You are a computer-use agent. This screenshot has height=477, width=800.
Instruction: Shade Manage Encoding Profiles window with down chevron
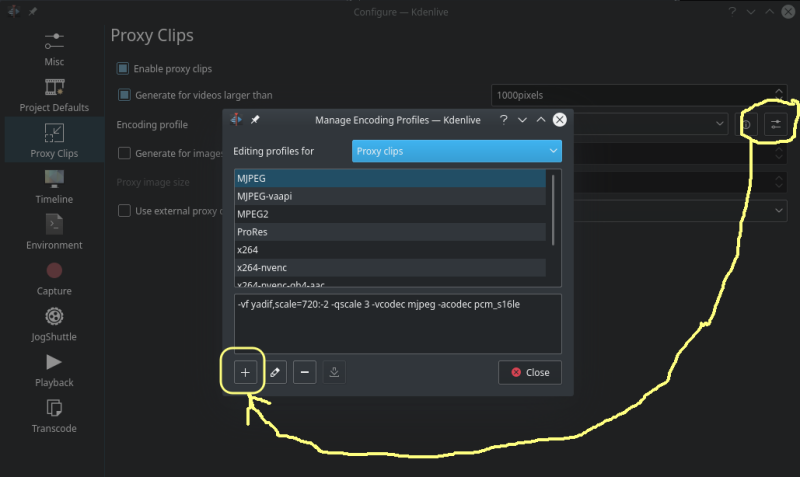522,119
